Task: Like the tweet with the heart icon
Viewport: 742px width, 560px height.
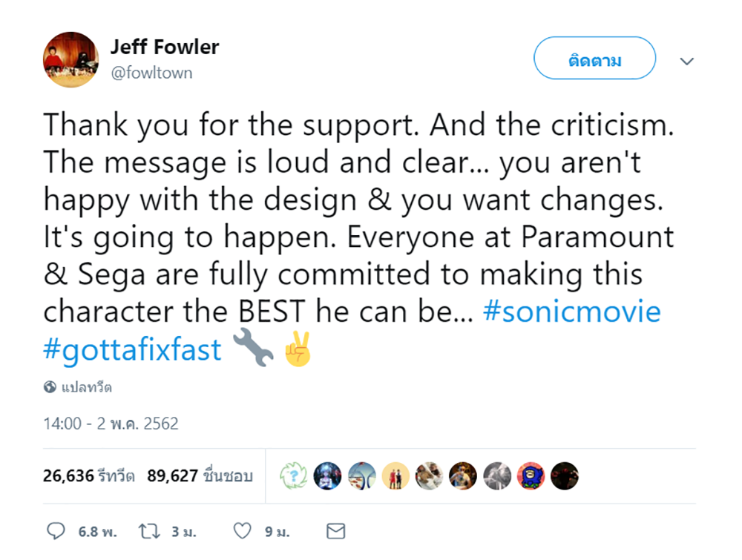Action: [x=243, y=531]
